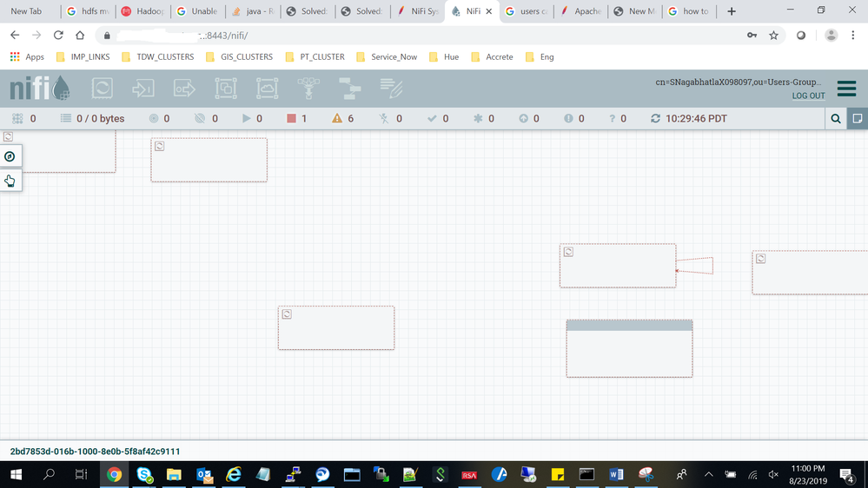
Task: Click the invalid components warning triangle
Action: click(336, 118)
